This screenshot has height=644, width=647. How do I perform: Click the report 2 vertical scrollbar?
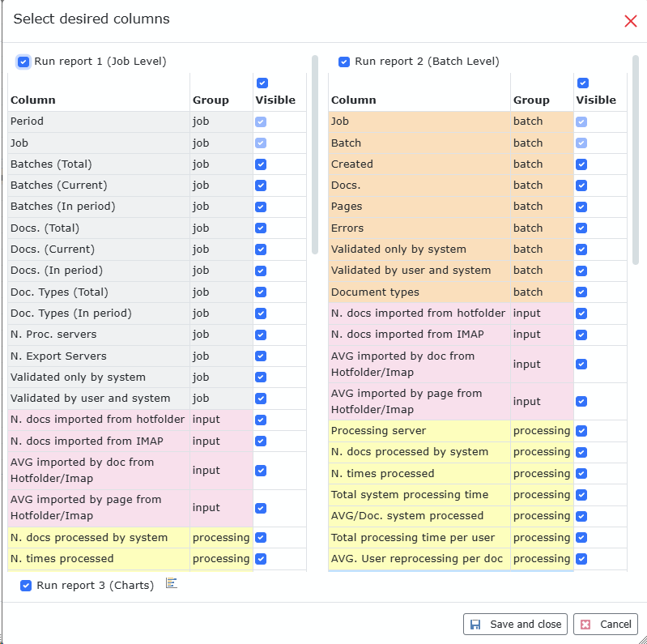click(635, 159)
